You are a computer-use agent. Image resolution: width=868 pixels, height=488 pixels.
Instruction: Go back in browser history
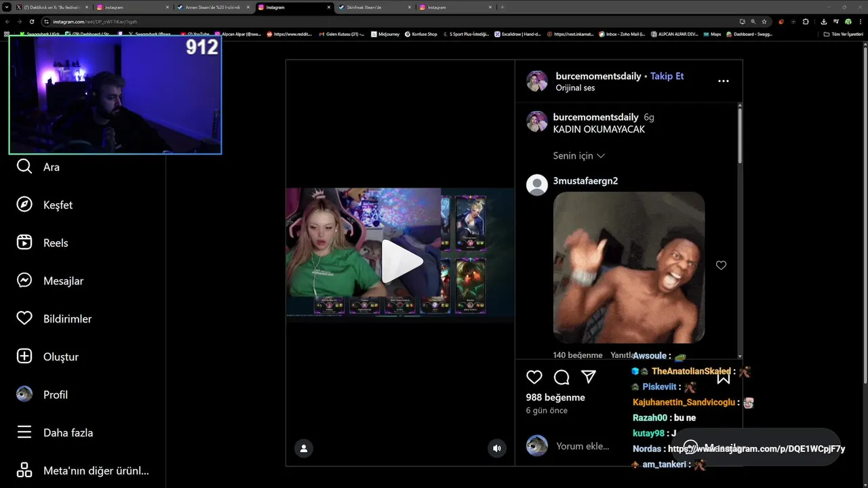tap(7, 22)
